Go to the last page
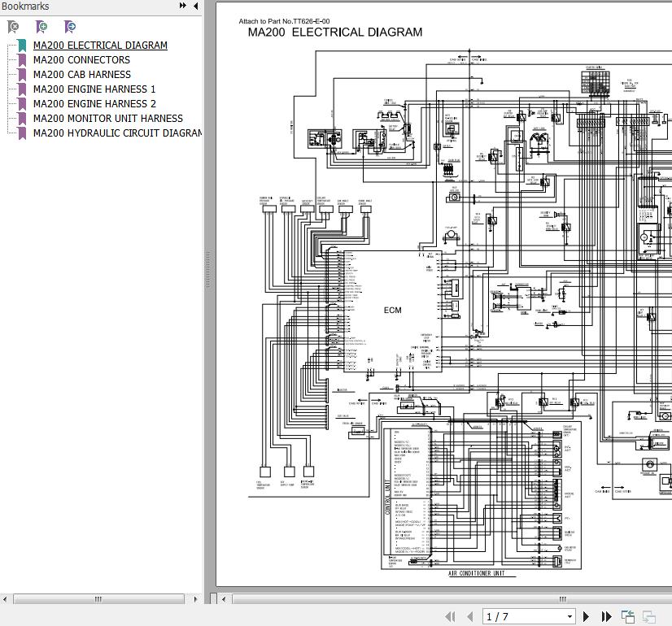Viewport: 672px width, 626px height. click(606, 616)
